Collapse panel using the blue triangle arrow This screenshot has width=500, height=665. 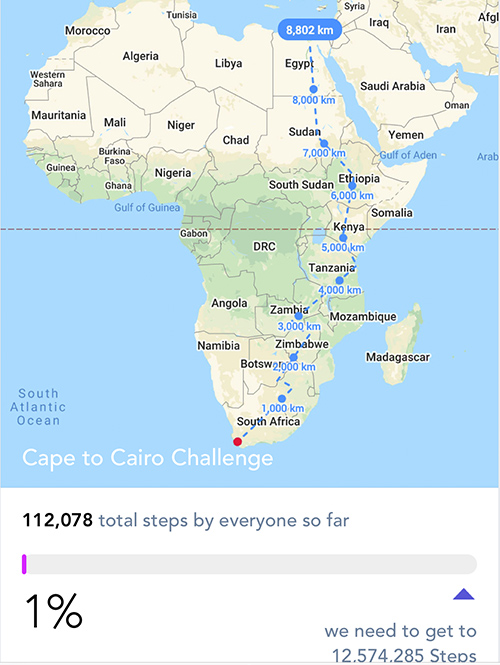click(464, 594)
